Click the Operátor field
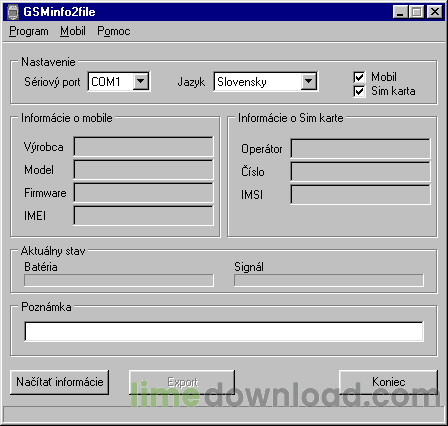 point(360,149)
